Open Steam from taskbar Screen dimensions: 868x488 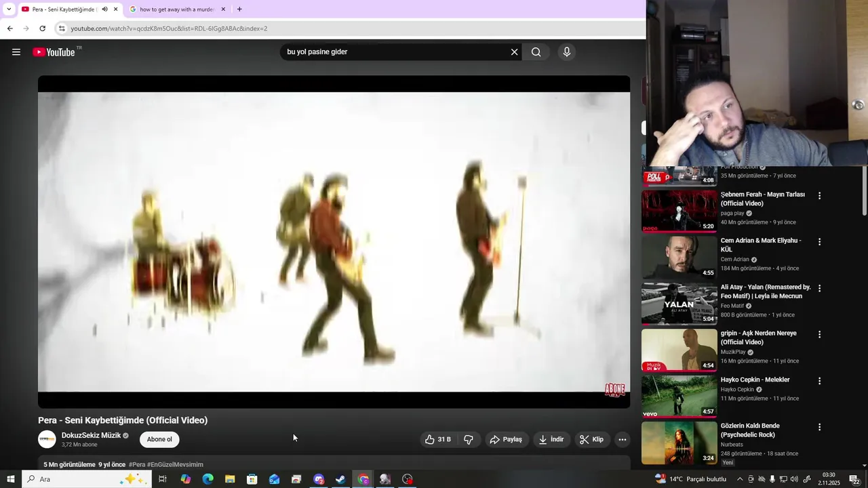tap(340, 479)
